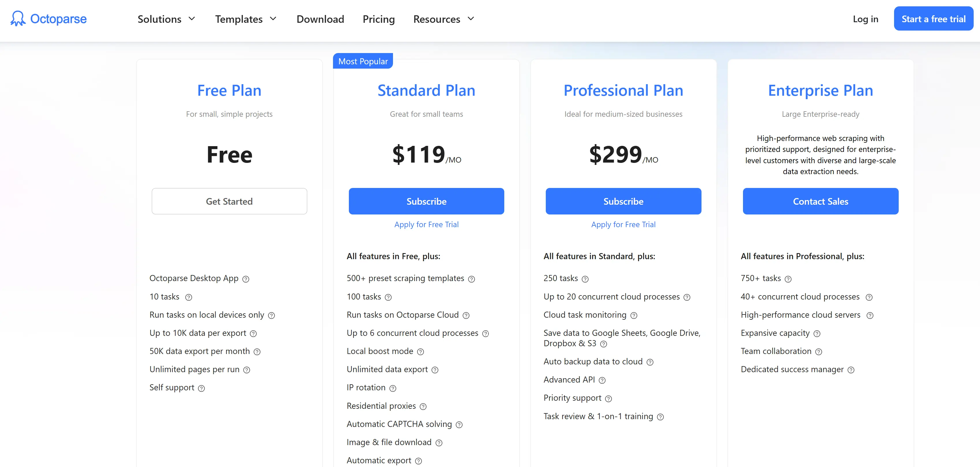Click help icon next to 'Self support'
The width and height of the screenshot is (980, 467).
(x=202, y=388)
